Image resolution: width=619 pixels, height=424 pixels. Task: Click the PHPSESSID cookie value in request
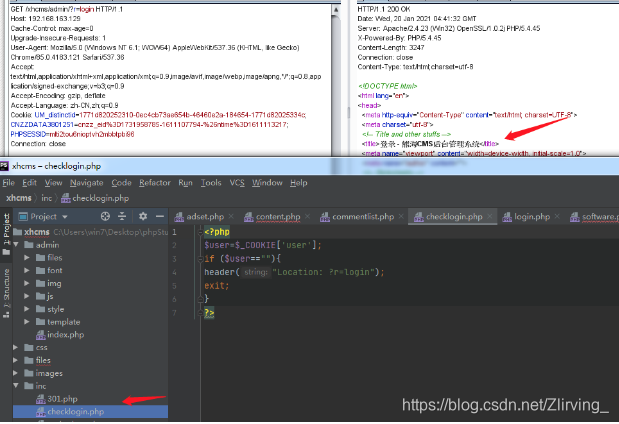pyautogui.click(x=92, y=134)
